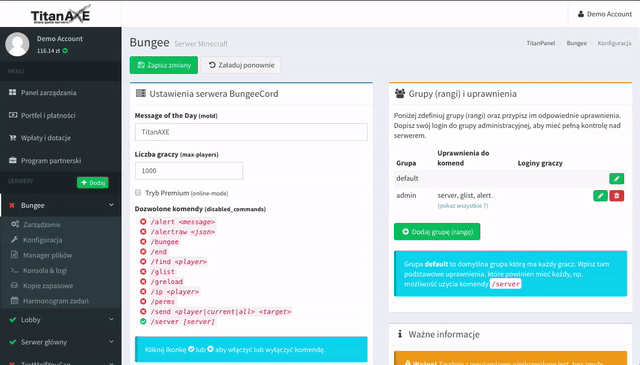Click the green refresh icon beside account balance
Screen dimensions: 640x365
coord(65,51)
